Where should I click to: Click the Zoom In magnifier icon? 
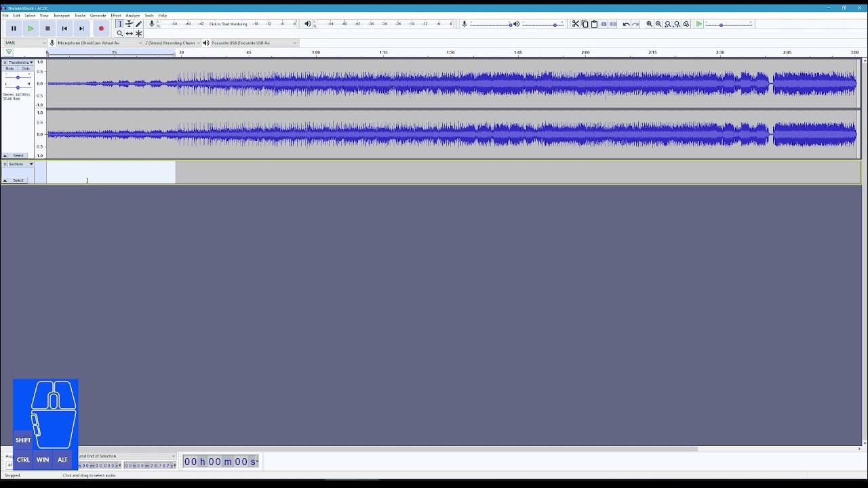click(x=650, y=24)
